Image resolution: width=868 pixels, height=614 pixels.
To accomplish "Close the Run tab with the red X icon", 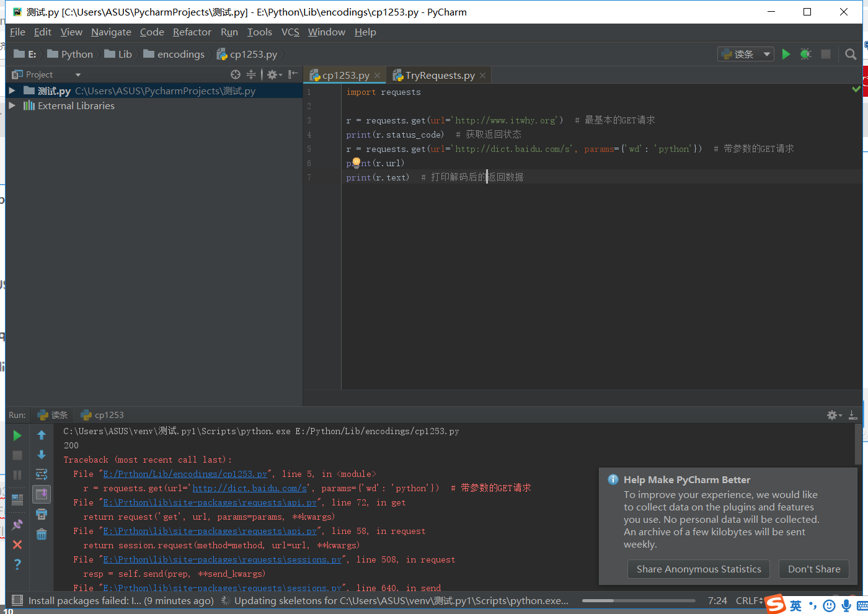I will pos(17,545).
